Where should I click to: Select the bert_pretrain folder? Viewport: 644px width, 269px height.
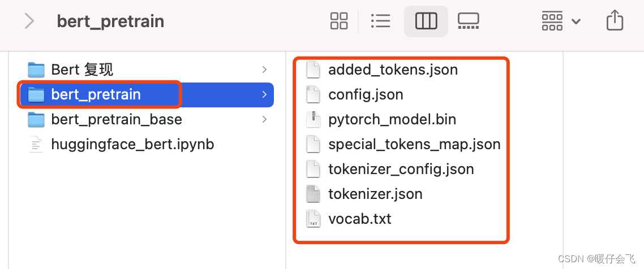click(x=96, y=94)
